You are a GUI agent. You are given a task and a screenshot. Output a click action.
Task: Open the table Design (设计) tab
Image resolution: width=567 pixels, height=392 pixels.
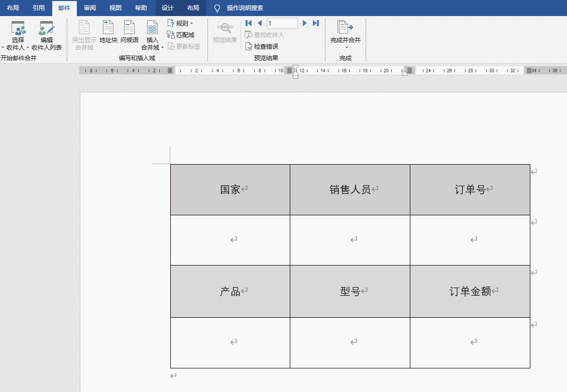pos(167,8)
